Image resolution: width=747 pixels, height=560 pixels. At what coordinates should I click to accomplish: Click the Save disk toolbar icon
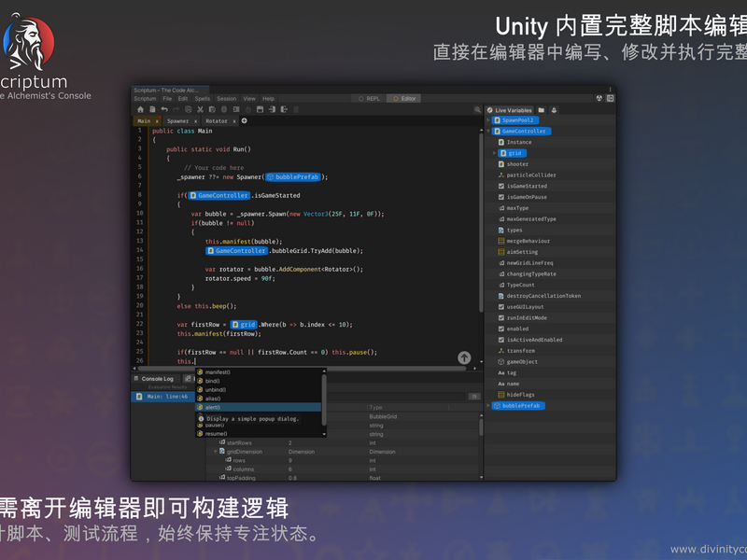[261, 109]
